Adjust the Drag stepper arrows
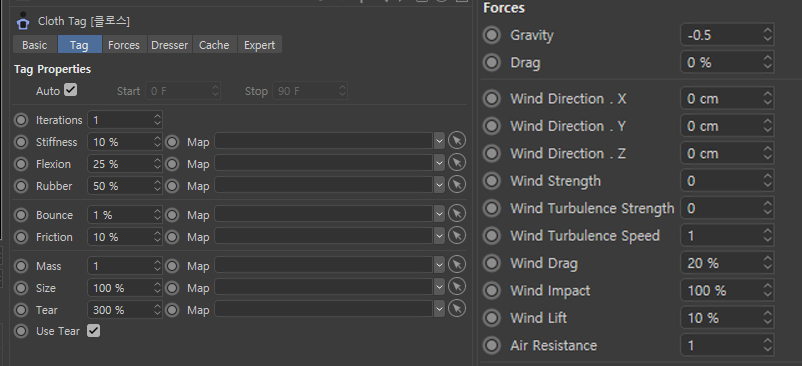The height and width of the screenshot is (366, 802). pos(767,62)
